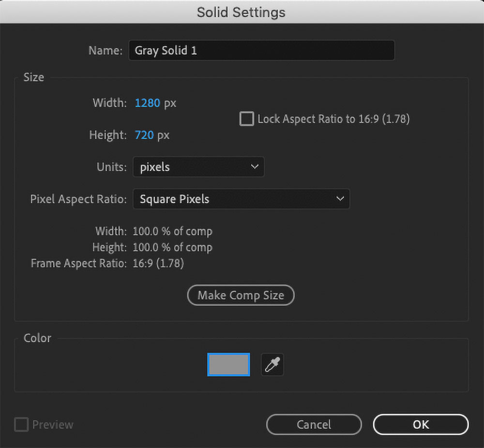
Task: Open the Units dropdown set to pixels
Action: tap(198, 167)
